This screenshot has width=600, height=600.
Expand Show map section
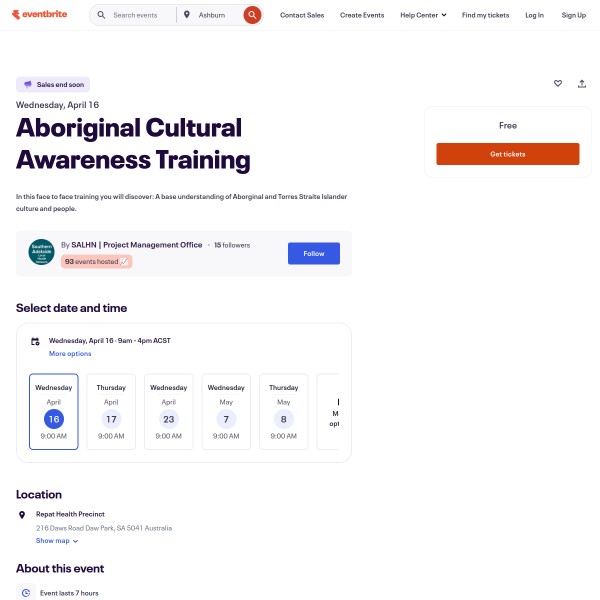click(57, 541)
